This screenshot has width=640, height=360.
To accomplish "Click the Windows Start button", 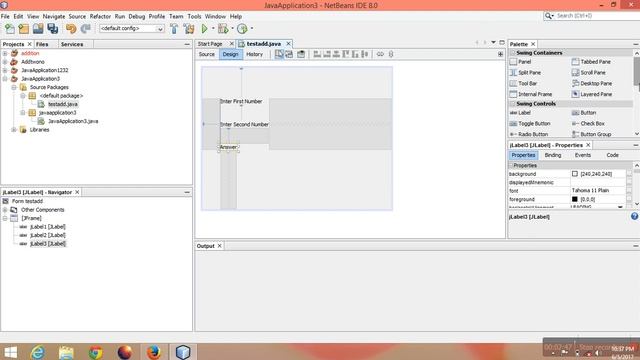I will 10,352.
